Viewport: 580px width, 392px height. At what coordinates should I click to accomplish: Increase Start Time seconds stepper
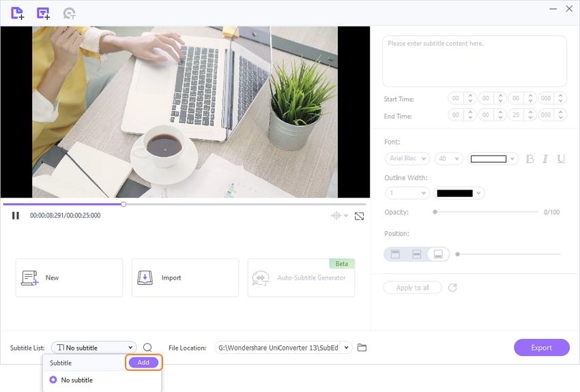[530, 95]
